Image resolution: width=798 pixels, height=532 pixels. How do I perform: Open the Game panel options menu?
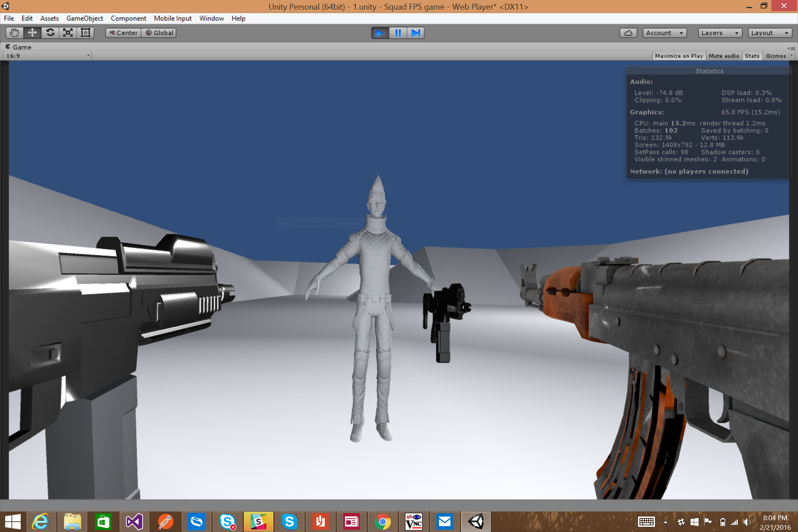coord(791,48)
